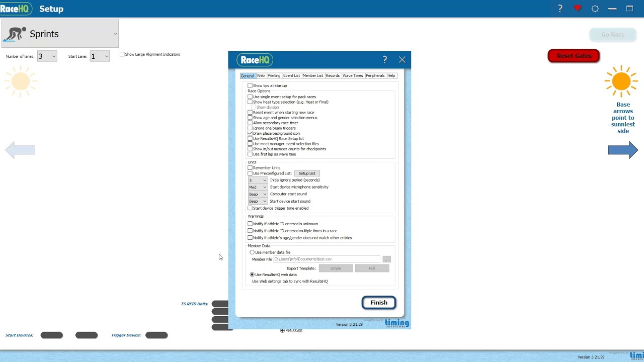
Task: Click first Start Devices indicator
Action: 52,335
